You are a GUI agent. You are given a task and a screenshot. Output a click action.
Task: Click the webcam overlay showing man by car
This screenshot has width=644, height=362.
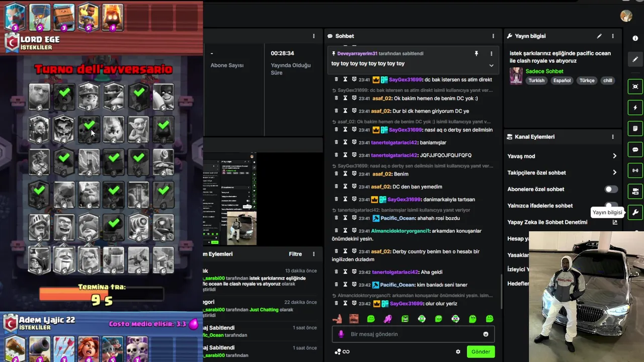pos(586,296)
